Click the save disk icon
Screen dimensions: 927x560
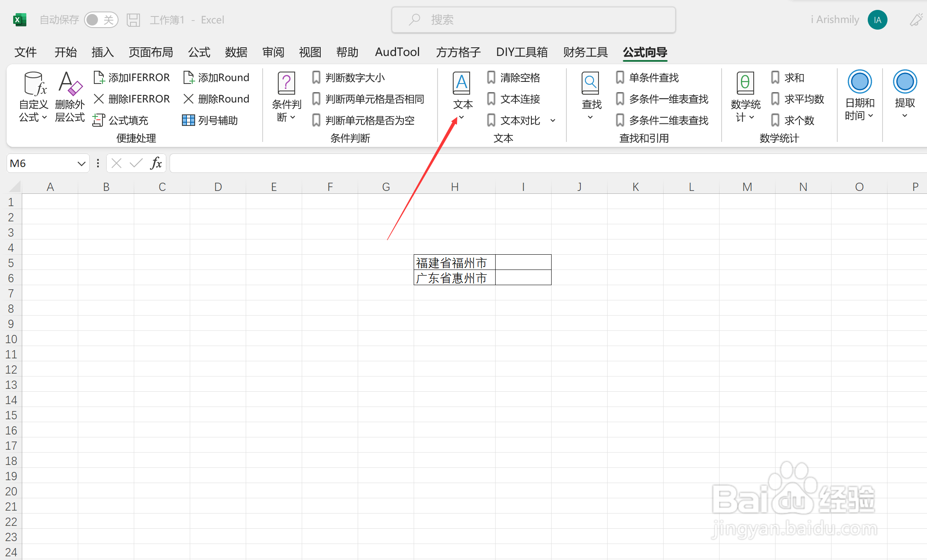[x=133, y=20]
